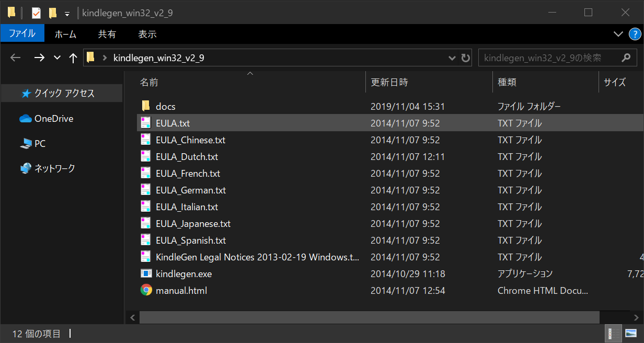644x343 pixels.
Task: Click the horizontal scrollbar thumb
Action: coord(370,317)
